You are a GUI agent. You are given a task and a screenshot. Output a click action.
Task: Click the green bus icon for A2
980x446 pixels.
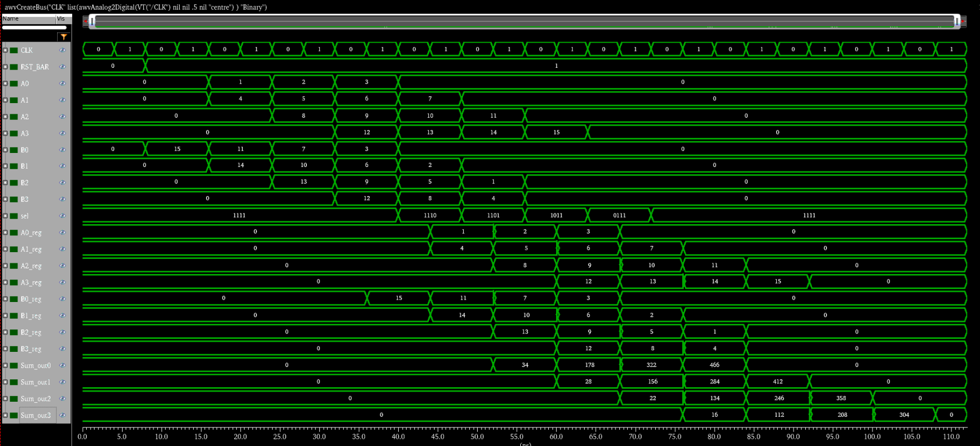[x=14, y=117]
